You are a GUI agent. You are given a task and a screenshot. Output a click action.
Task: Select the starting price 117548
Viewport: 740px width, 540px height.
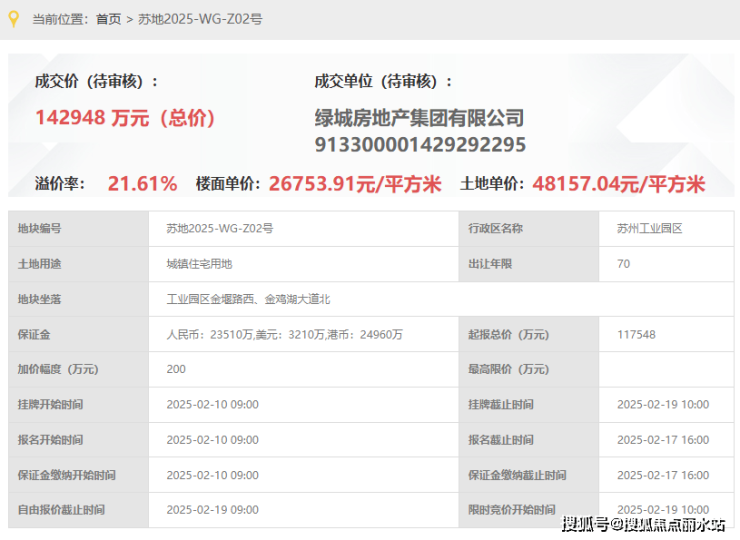tap(636, 335)
